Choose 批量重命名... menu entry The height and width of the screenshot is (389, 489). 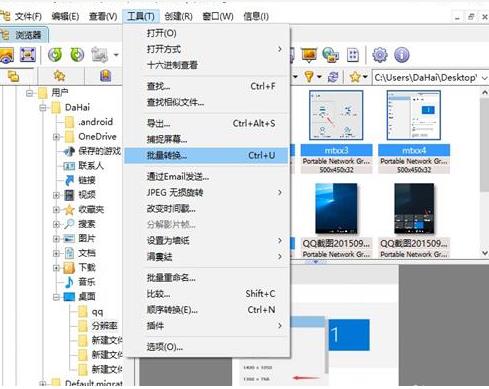click(207, 277)
